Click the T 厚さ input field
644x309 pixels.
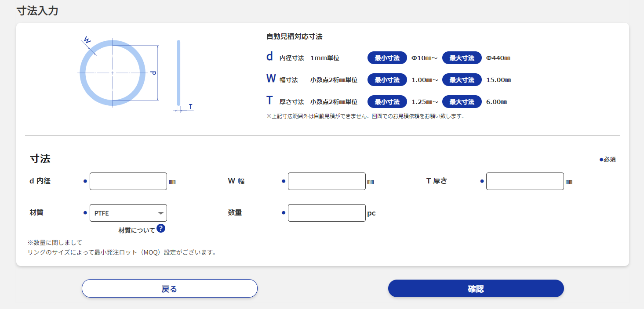pyautogui.click(x=524, y=181)
